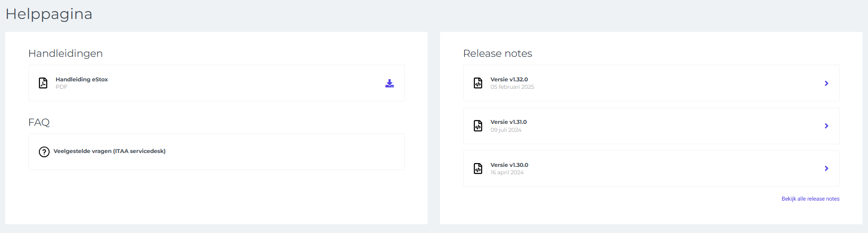868x233 pixels.
Task: Click the question mark icon beside Veelgestelde vragen
Action: click(44, 152)
